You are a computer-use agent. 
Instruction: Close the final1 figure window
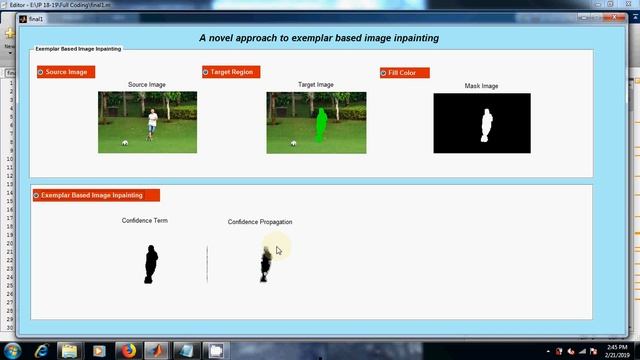[x=615, y=18]
